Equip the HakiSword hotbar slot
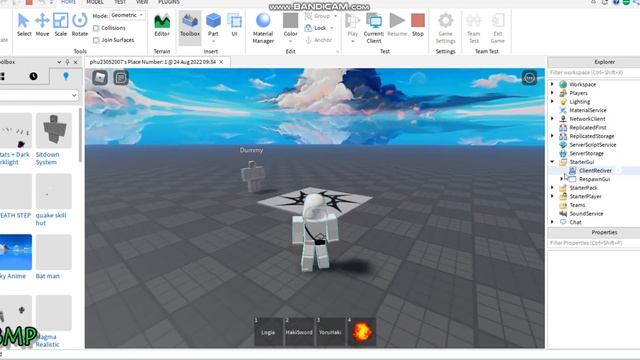 click(x=299, y=331)
